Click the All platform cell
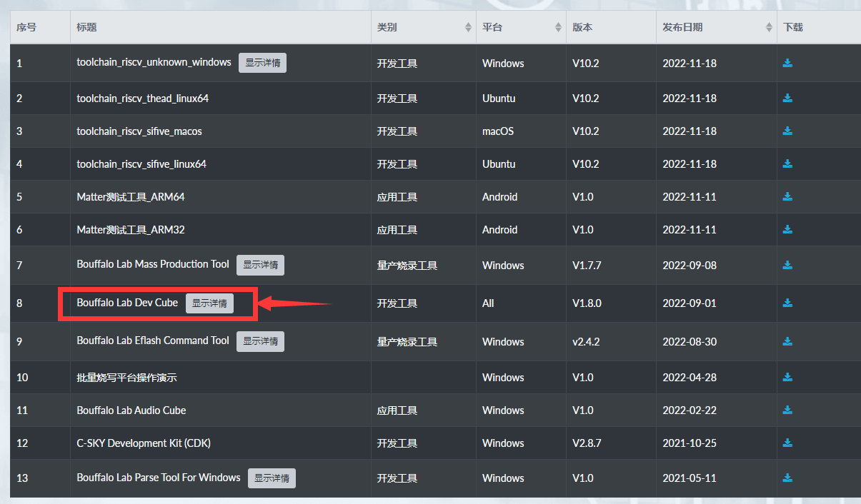861x504 pixels. pyautogui.click(x=488, y=303)
